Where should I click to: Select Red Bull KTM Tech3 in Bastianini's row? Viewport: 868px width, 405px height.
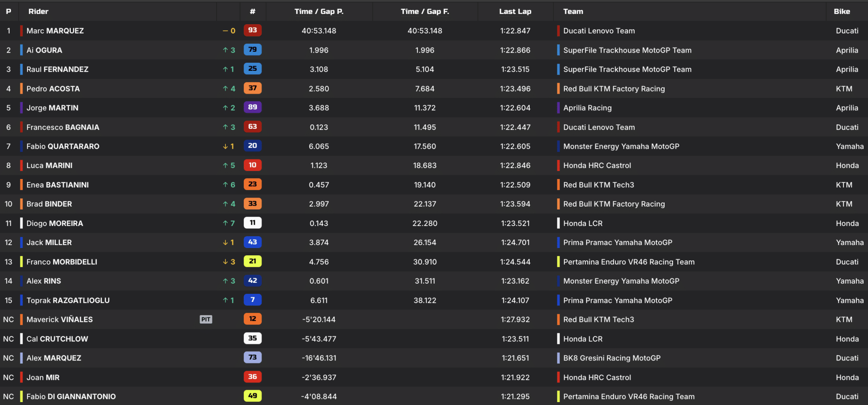(x=598, y=185)
